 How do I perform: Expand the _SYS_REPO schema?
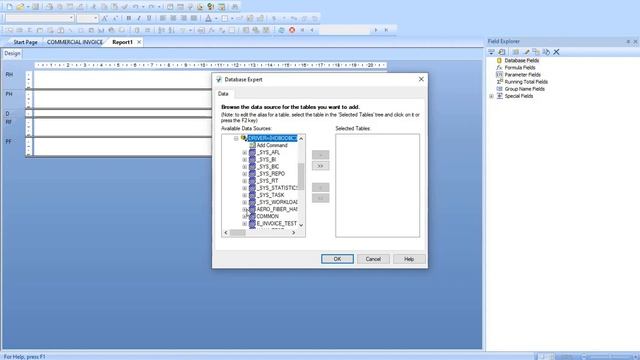click(x=244, y=174)
